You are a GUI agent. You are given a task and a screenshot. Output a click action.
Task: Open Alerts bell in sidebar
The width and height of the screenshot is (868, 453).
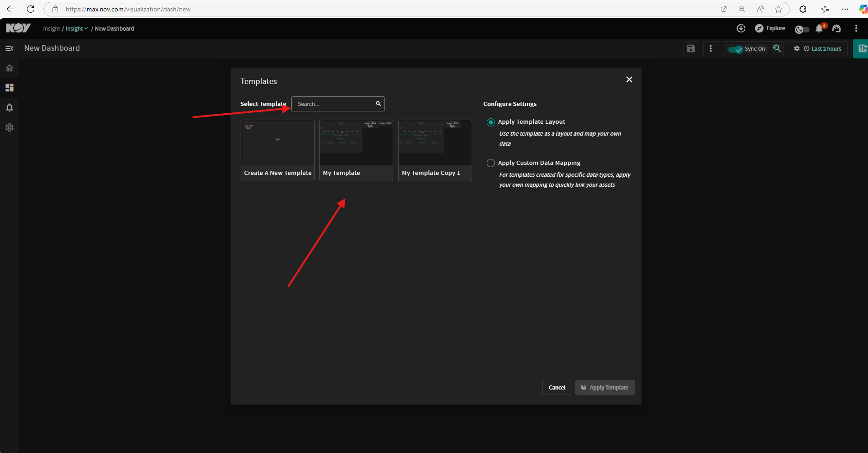click(x=9, y=108)
